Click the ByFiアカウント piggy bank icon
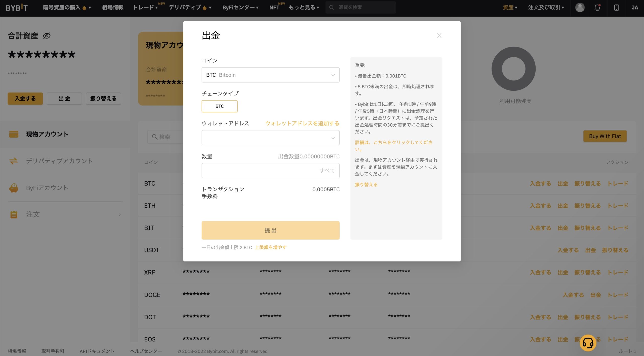Image resolution: width=644 pixels, height=356 pixels. (x=14, y=188)
